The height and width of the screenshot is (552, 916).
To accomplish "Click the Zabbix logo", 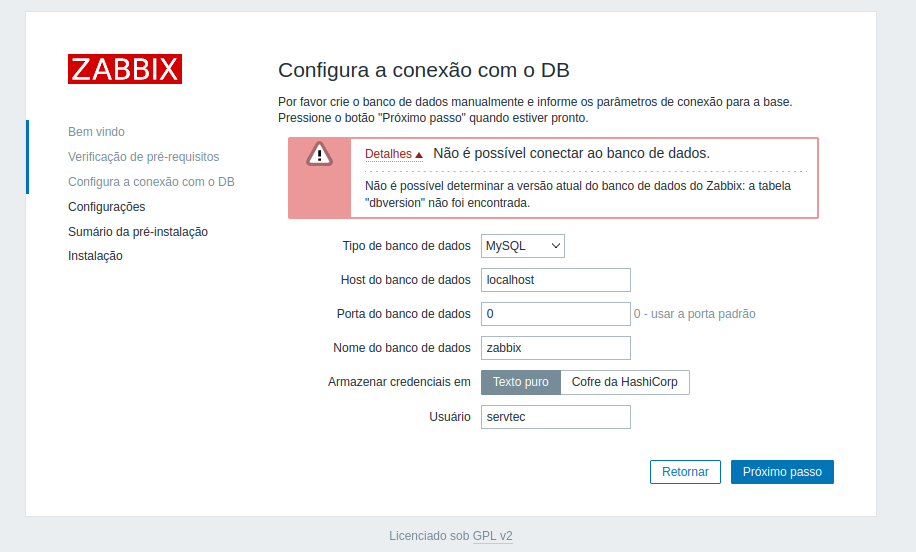I will 125,69.
